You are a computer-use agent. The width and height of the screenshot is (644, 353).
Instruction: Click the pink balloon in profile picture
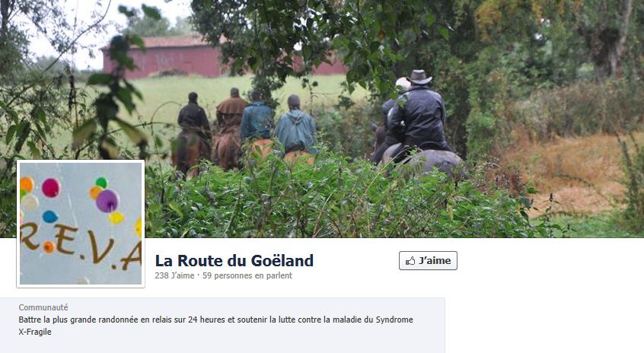51,188
